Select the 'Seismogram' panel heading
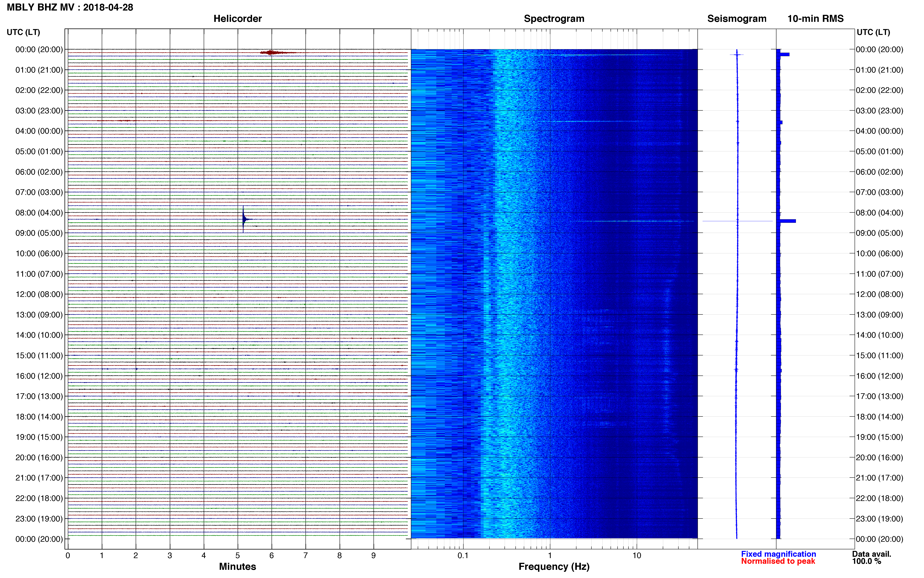The height and width of the screenshot is (578, 924). (x=737, y=19)
